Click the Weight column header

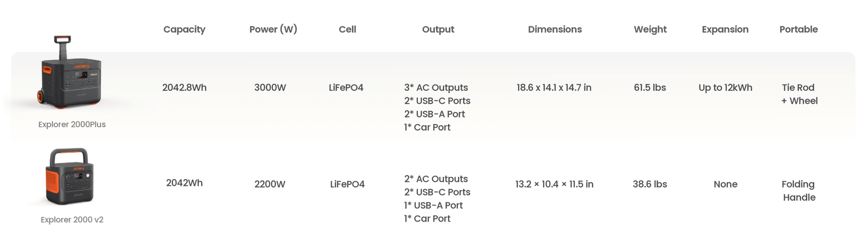tap(650, 29)
